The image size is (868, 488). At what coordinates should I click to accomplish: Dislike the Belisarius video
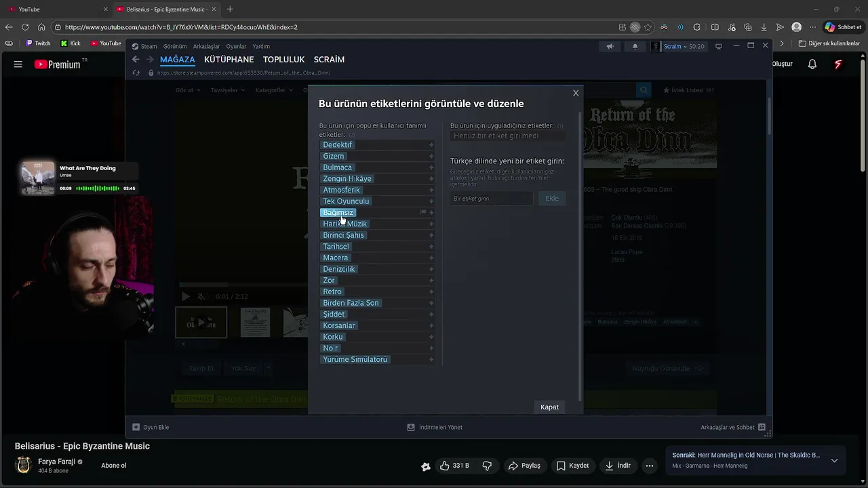coord(487,466)
